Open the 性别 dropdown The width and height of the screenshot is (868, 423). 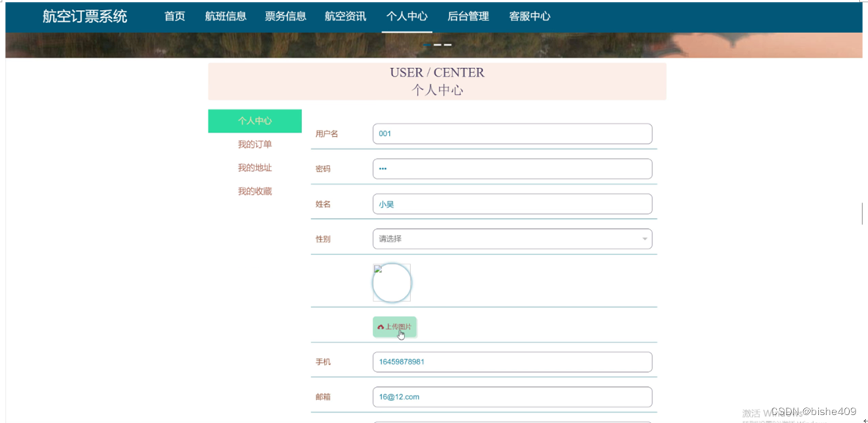point(513,239)
